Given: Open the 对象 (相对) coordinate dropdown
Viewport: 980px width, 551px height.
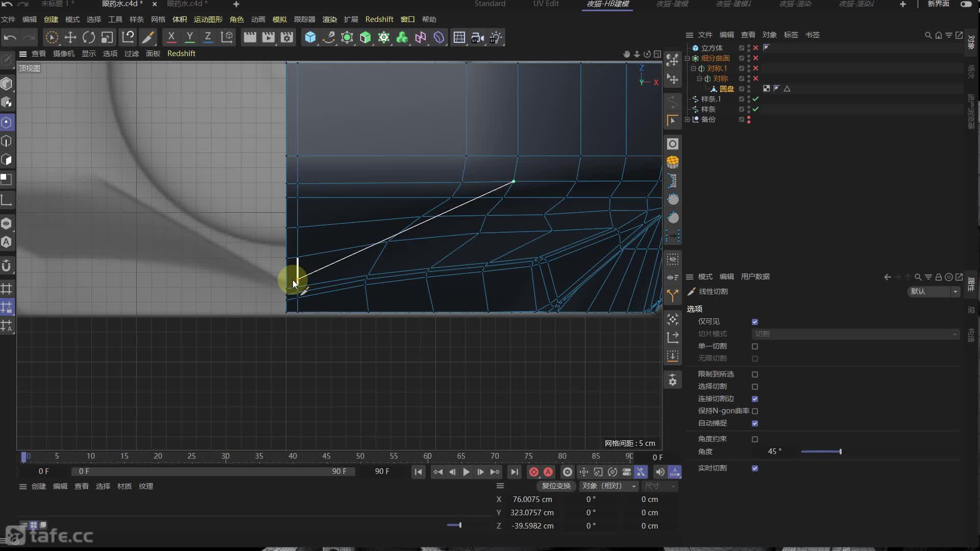Looking at the screenshot, I should (x=608, y=486).
